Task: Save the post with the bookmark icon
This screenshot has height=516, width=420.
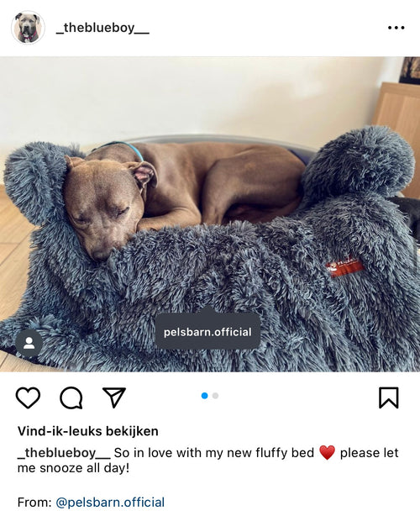Action: tap(389, 398)
